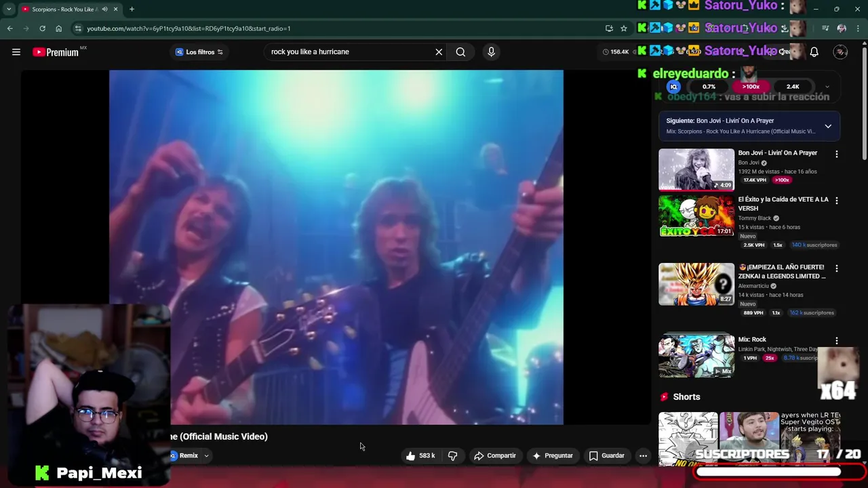
Task: Go to YouTube Premium home logo
Action: (56, 52)
